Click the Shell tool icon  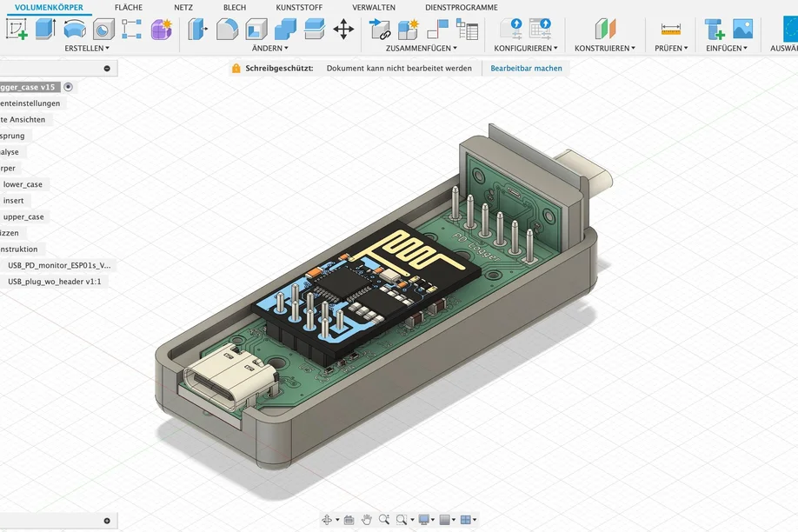coord(256,30)
